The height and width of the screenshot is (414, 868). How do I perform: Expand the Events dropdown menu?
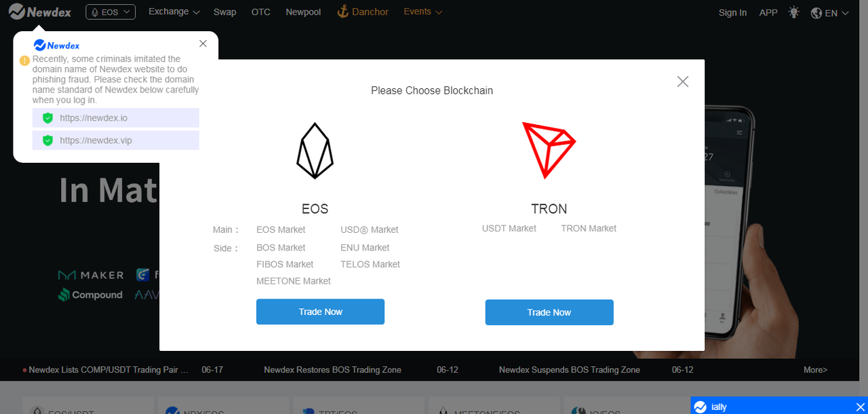(x=423, y=12)
